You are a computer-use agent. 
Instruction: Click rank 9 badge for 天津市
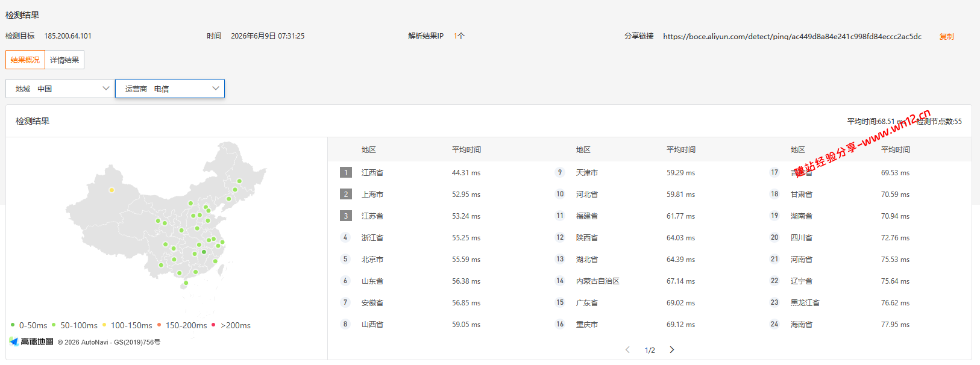click(x=560, y=172)
